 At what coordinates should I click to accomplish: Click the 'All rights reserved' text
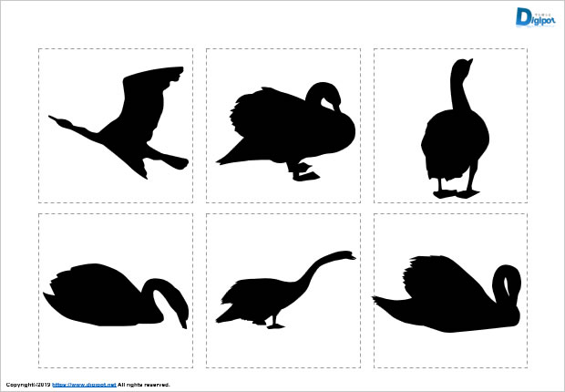click(144, 386)
